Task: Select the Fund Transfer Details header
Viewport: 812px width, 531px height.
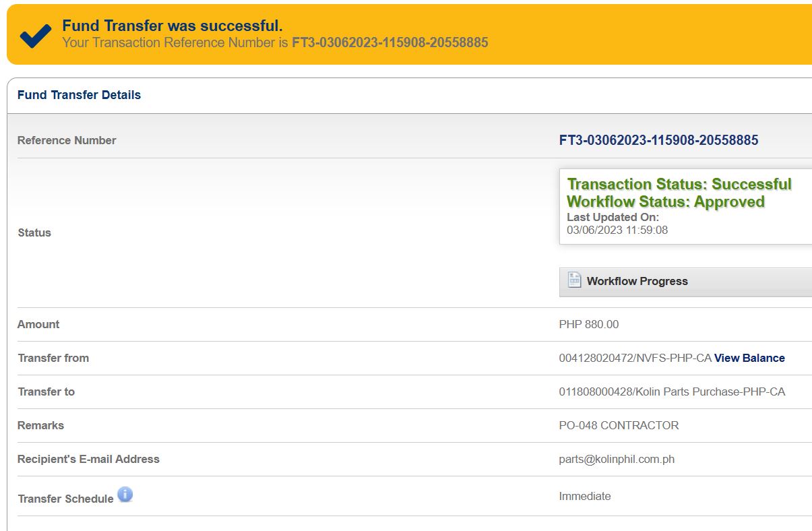Action: (79, 95)
